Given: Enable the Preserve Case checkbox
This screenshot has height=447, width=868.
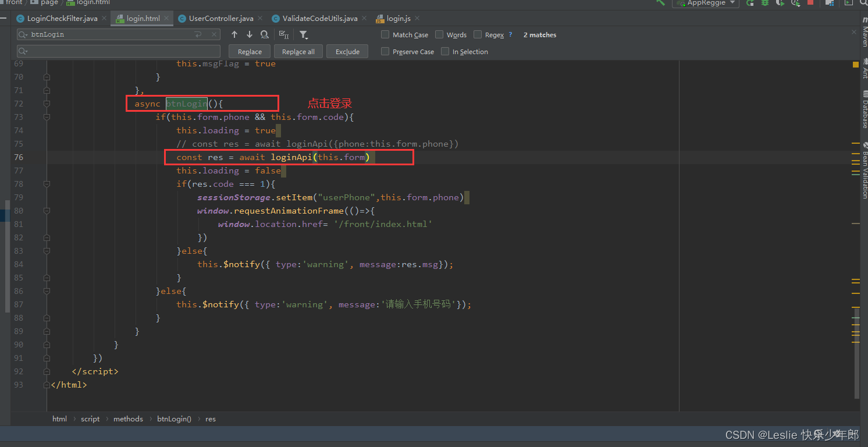Looking at the screenshot, I should click(x=385, y=51).
